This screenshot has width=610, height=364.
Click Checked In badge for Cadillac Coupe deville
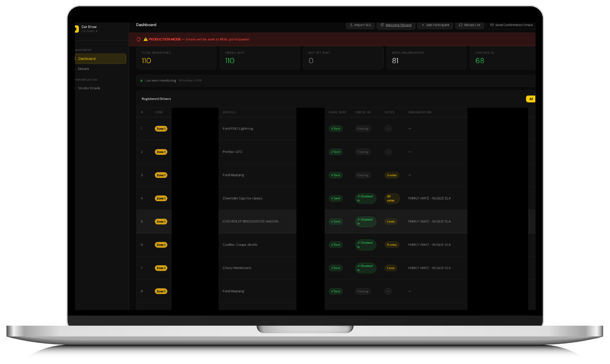[x=366, y=245]
